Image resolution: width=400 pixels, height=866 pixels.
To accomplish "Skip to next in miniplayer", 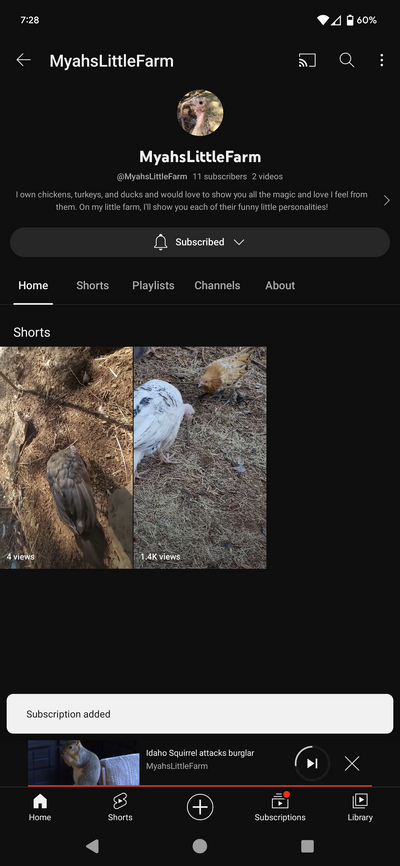I will tap(312, 763).
